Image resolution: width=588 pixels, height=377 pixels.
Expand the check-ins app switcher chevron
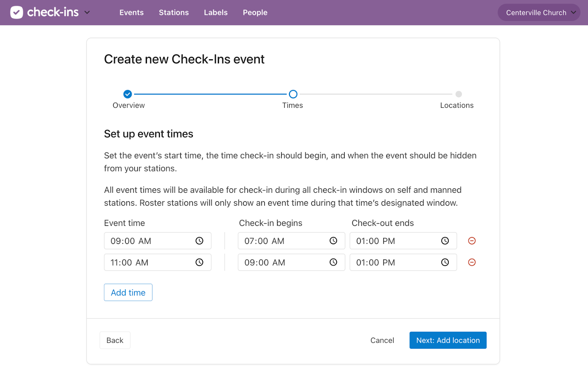point(87,13)
